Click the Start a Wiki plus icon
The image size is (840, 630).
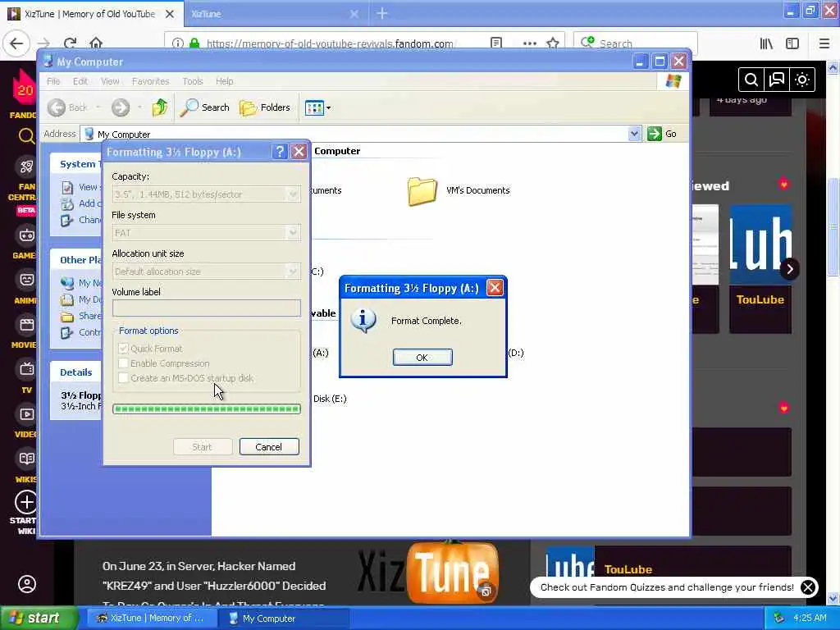[x=26, y=502]
